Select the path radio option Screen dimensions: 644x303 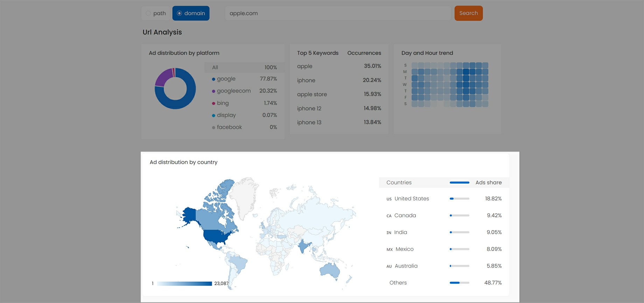(156, 13)
